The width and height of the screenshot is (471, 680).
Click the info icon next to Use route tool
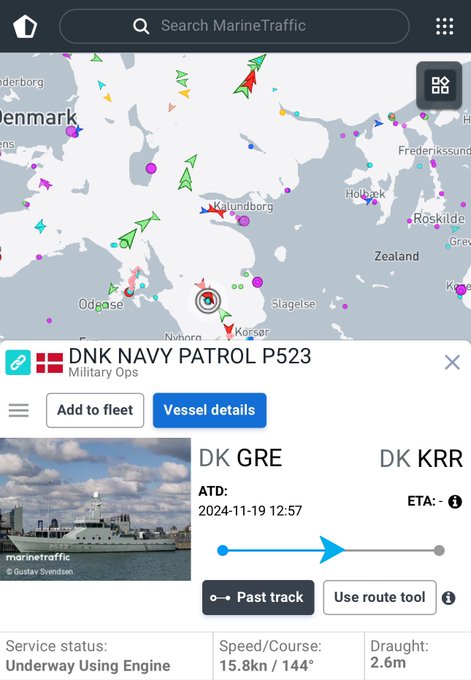click(x=448, y=598)
